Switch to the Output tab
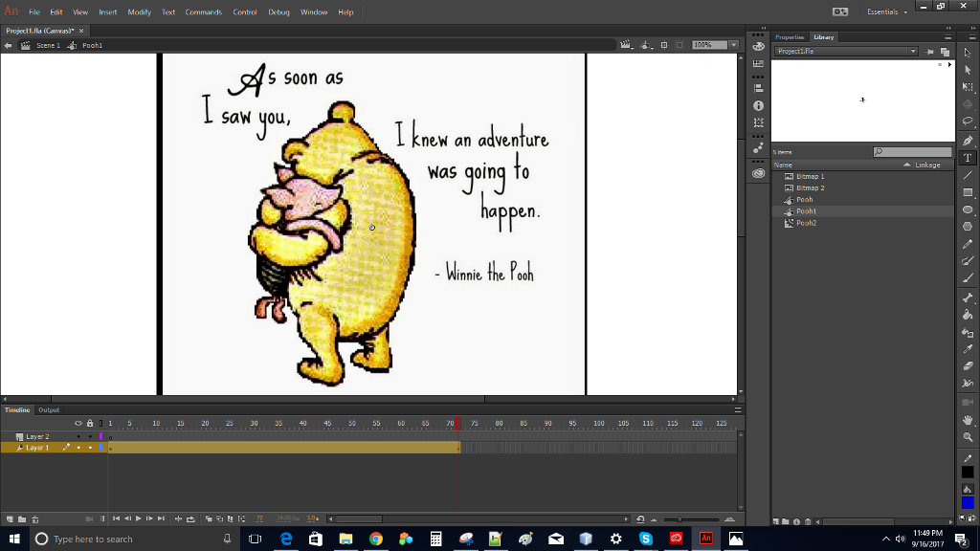Viewport: 980px width, 551px height. point(49,409)
